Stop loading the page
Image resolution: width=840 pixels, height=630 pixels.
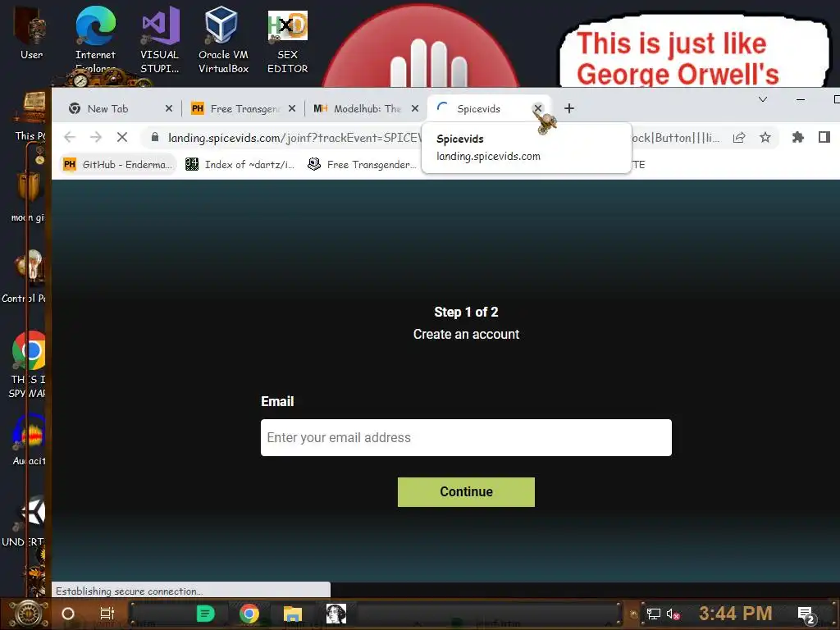point(122,137)
